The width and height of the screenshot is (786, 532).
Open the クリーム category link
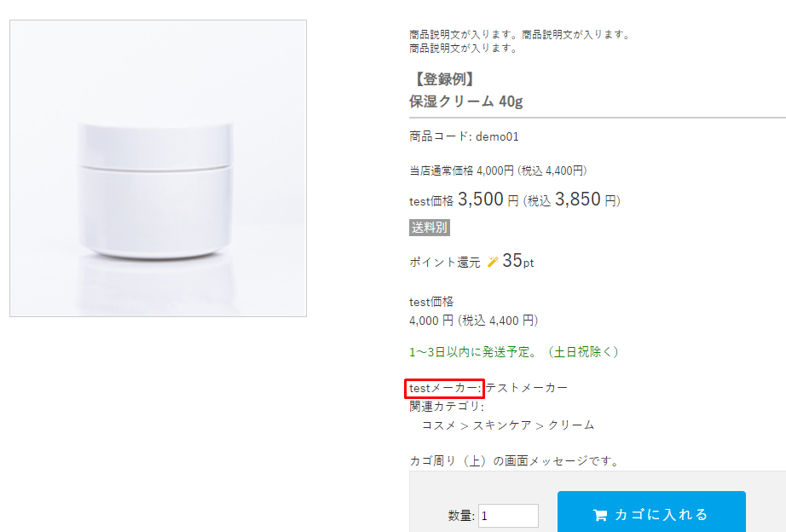coord(571,425)
